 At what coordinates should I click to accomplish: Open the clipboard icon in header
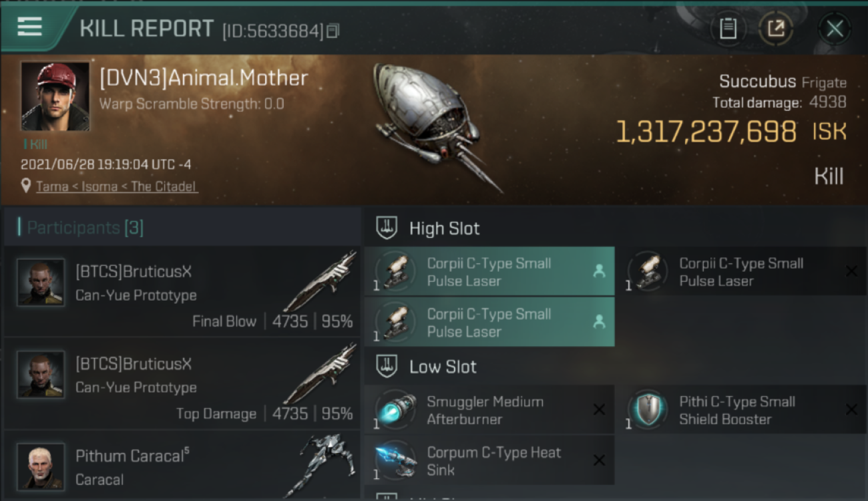[x=728, y=29]
